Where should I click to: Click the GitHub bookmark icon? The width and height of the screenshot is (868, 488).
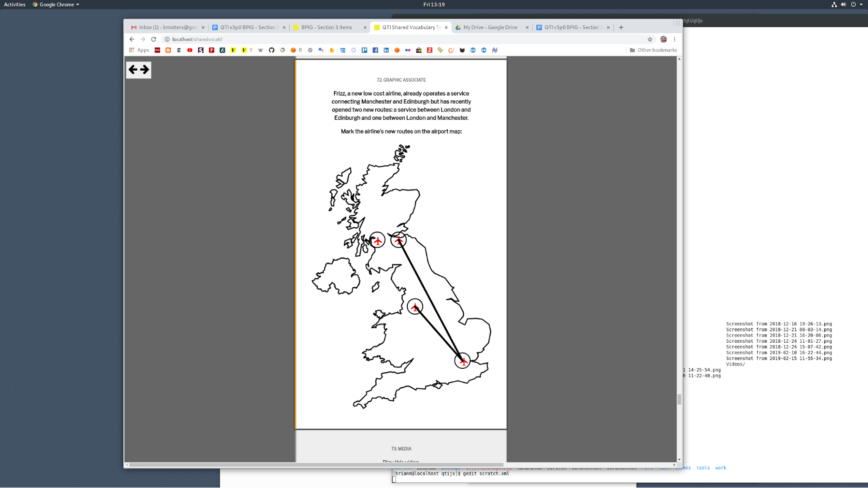click(x=271, y=50)
